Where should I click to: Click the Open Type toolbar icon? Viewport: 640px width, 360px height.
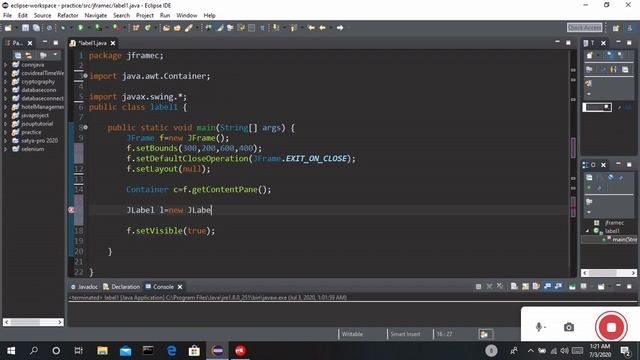coord(166,28)
